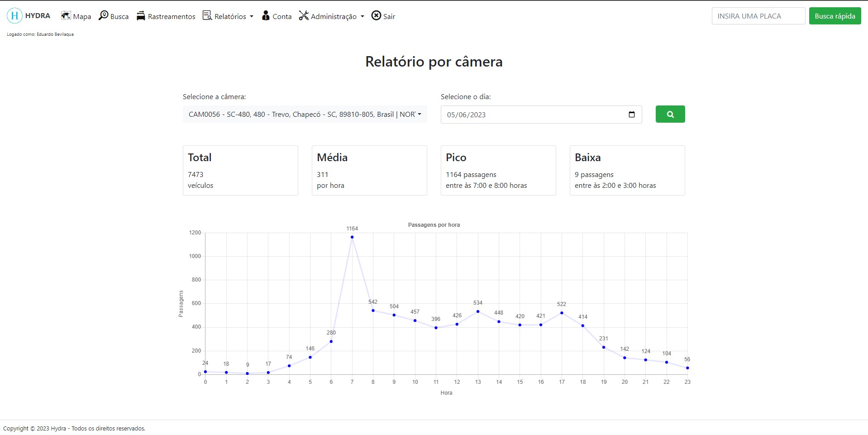This screenshot has height=435, width=868.
Task: Click the Busca rápida button
Action: coord(835,16)
